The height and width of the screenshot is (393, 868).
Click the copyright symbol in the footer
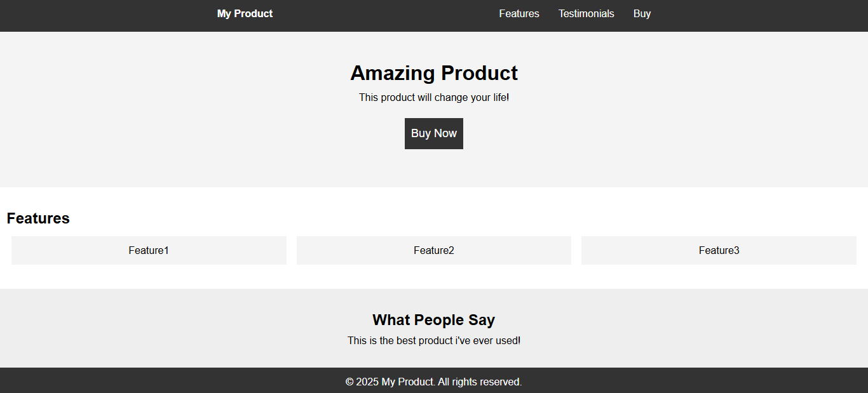tap(349, 382)
